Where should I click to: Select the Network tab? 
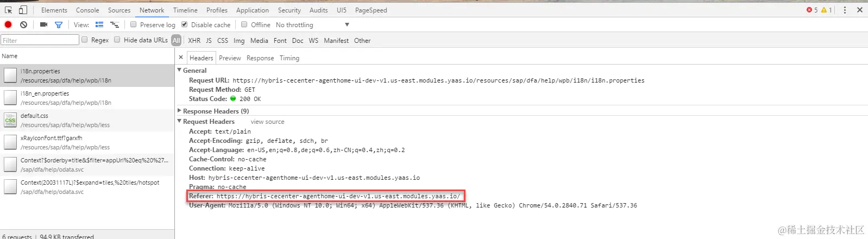152,10
